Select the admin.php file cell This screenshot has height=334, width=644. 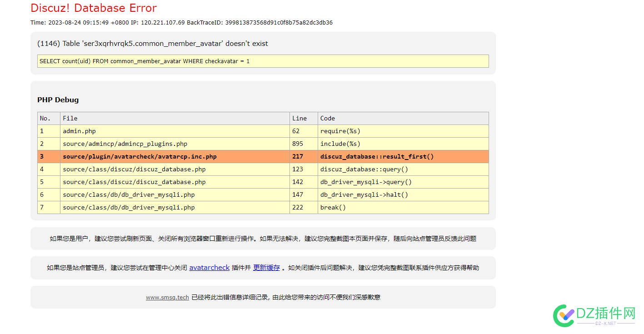(x=175, y=131)
